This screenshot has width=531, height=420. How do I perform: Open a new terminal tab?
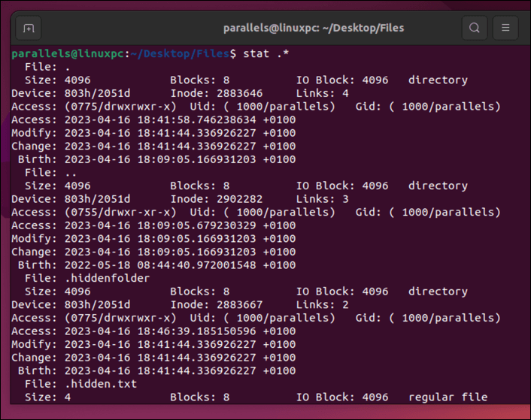29,28
